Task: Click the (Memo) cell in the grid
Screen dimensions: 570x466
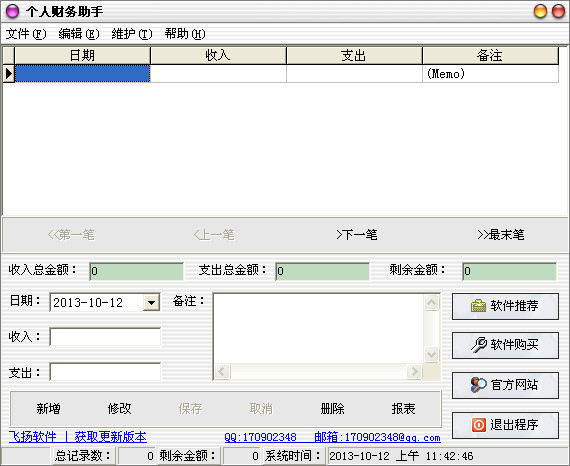Action: click(490, 74)
